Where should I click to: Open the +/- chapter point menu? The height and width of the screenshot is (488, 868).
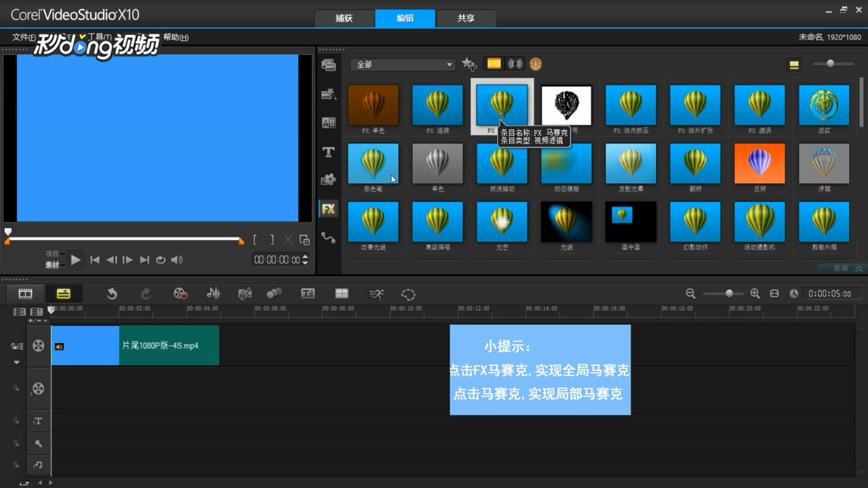(38, 321)
